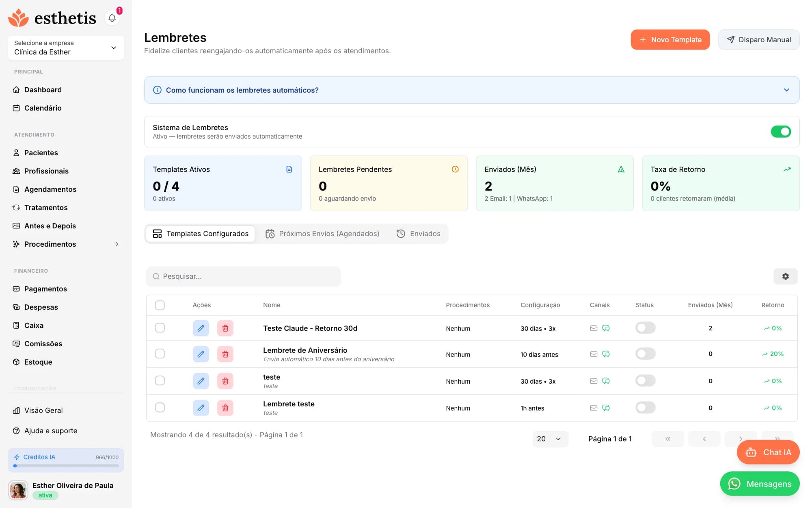The height and width of the screenshot is (508, 812).
Task: Switch to the Enviados tab
Action: click(418, 234)
